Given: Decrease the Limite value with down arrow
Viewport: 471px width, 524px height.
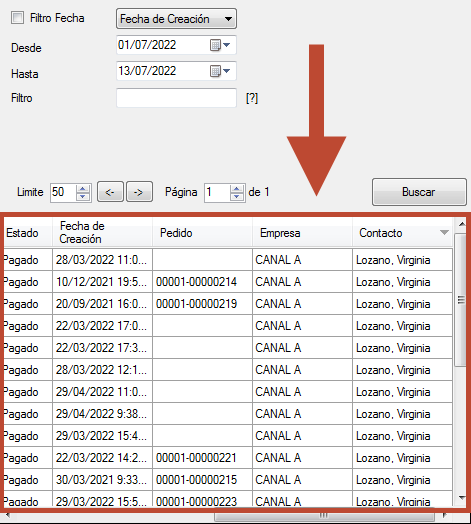Looking at the screenshot, I should tap(83, 196).
